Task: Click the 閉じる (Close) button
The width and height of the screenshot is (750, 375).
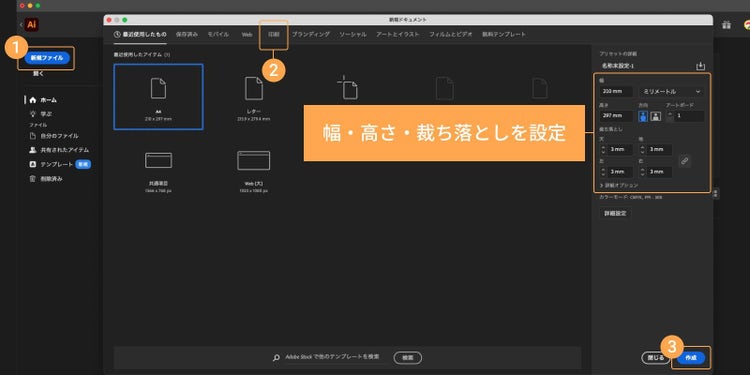Action: tap(656, 358)
